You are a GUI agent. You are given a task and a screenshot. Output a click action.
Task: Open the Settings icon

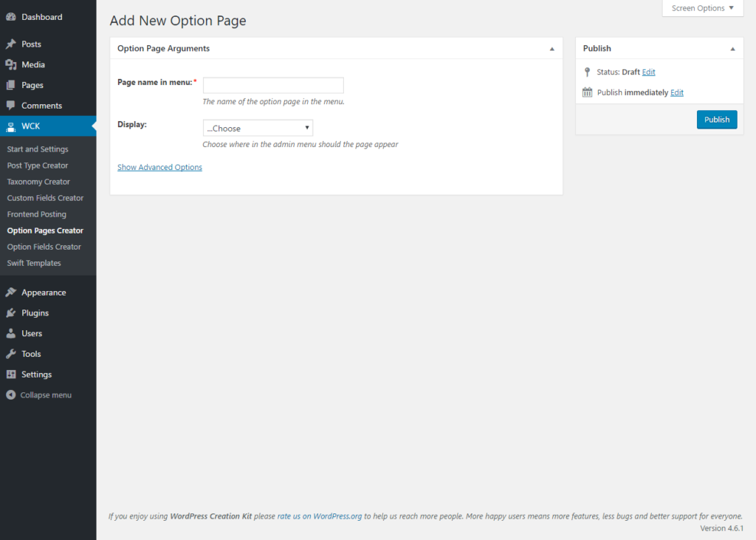11,375
